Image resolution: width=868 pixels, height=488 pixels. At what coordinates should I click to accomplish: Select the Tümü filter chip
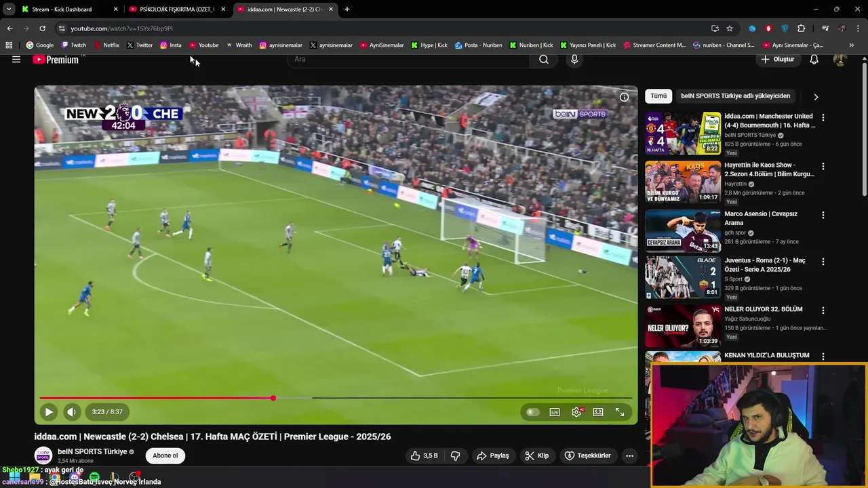658,96
